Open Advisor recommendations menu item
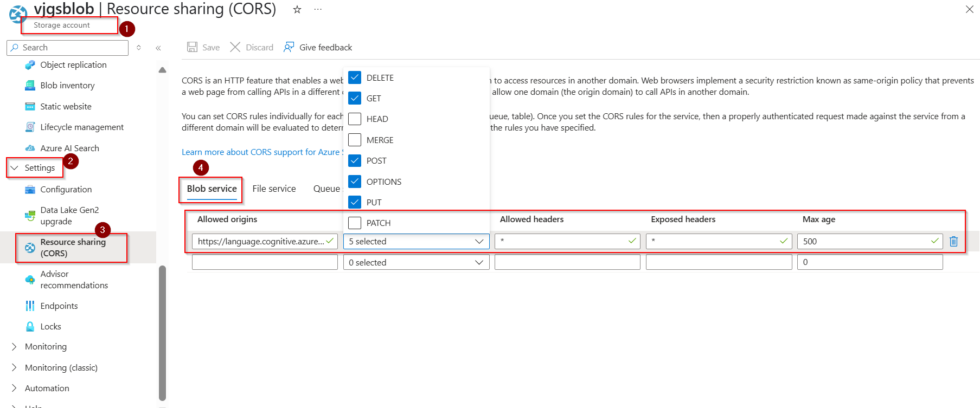This screenshot has height=408, width=980. pyautogui.click(x=74, y=280)
